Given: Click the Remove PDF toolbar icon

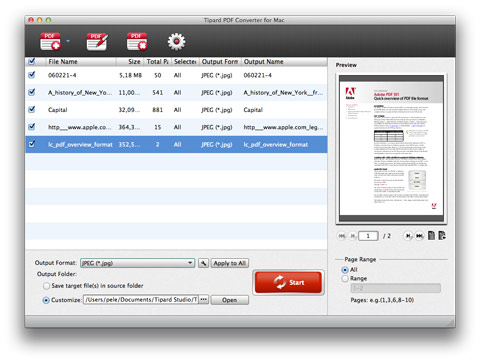Looking at the screenshot, I should coord(137,42).
